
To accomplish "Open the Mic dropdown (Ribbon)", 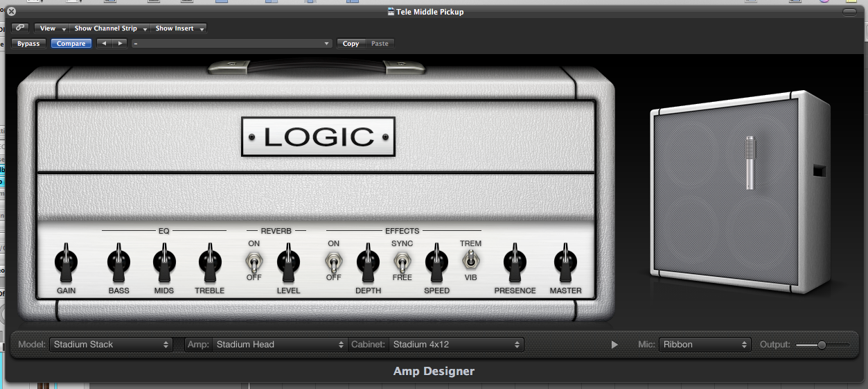I will pyautogui.click(x=705, y=345).
